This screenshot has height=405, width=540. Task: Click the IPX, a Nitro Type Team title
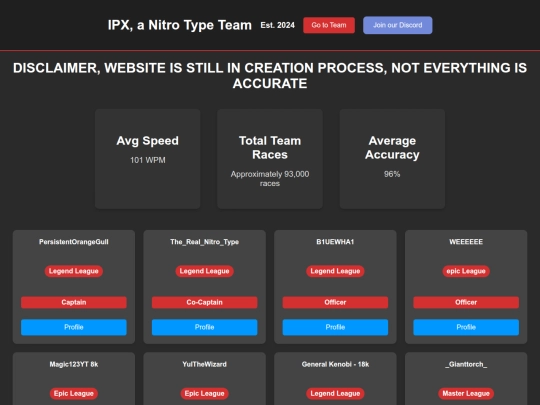tap(180, 25)
